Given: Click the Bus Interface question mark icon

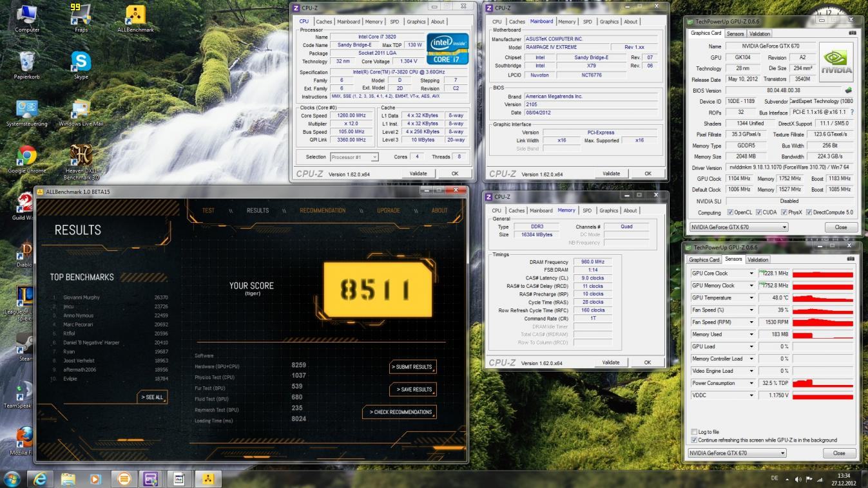Looking at the screenshot, I should pyautogui.click(x=852, y=112).
